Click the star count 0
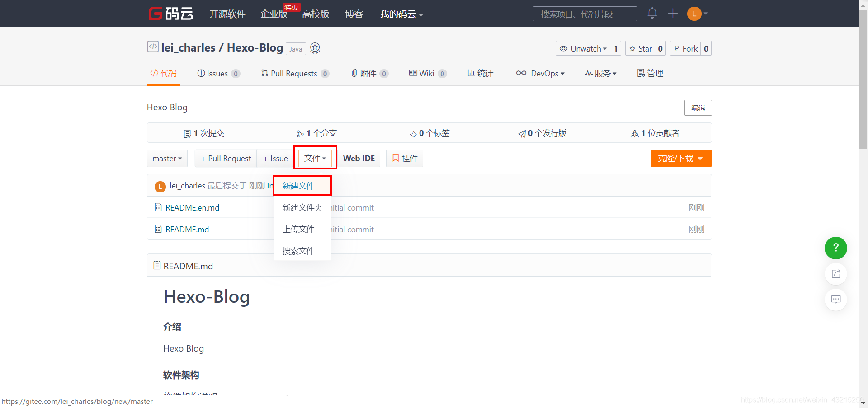The image size is (868, 408). tap(660, 48)
